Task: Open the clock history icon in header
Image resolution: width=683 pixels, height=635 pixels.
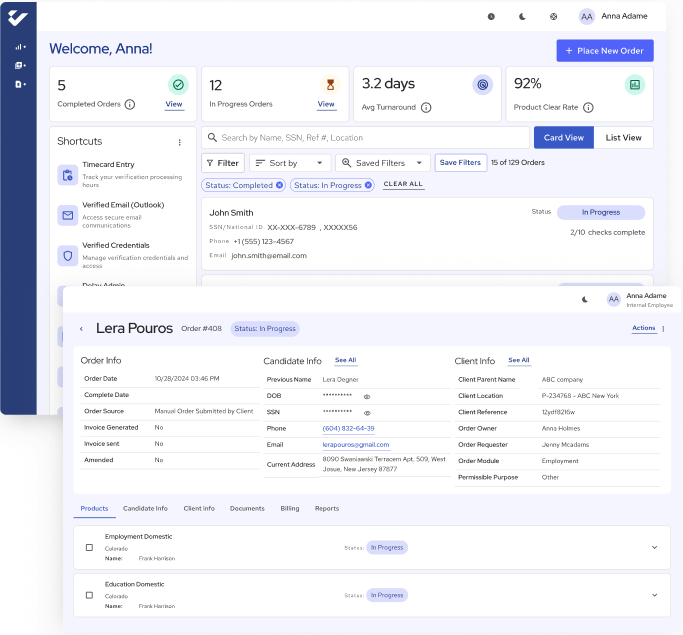Action: [491, 16]
